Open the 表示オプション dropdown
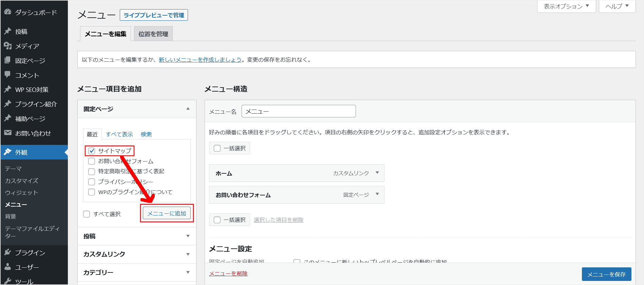This screenshot has height=285, width=644. tap(566, 6)
